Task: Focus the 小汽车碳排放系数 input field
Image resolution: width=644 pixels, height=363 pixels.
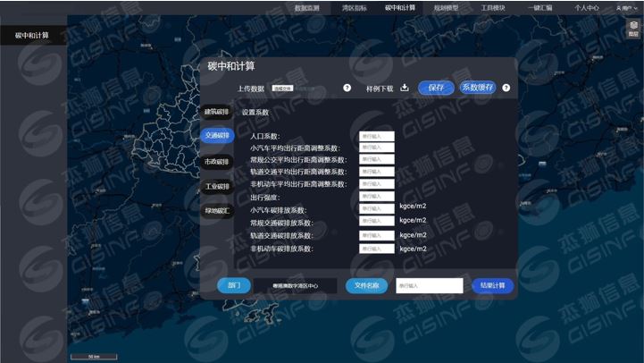Action: click(377, 209)
